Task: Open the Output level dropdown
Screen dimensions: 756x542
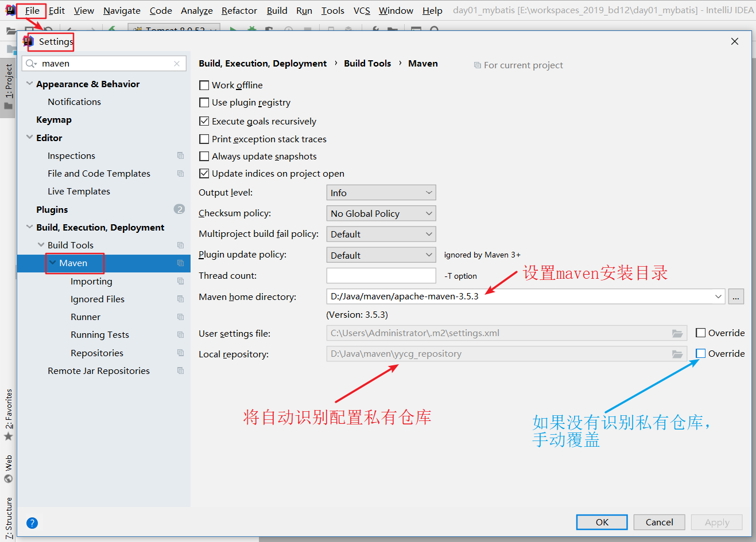Action: pyautogui.click(x=381, y=193)
